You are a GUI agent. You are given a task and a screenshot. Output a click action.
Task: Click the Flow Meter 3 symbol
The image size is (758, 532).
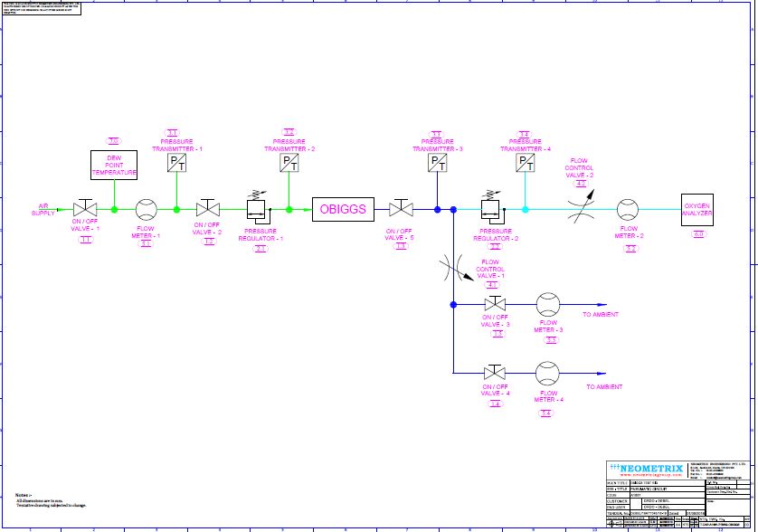coord(548,303)
